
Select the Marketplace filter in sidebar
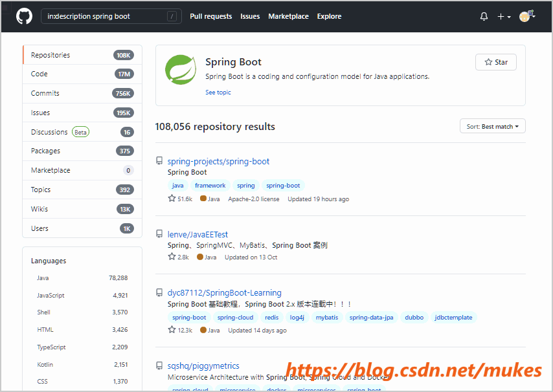pyautogui.click(x=82, y=171)
